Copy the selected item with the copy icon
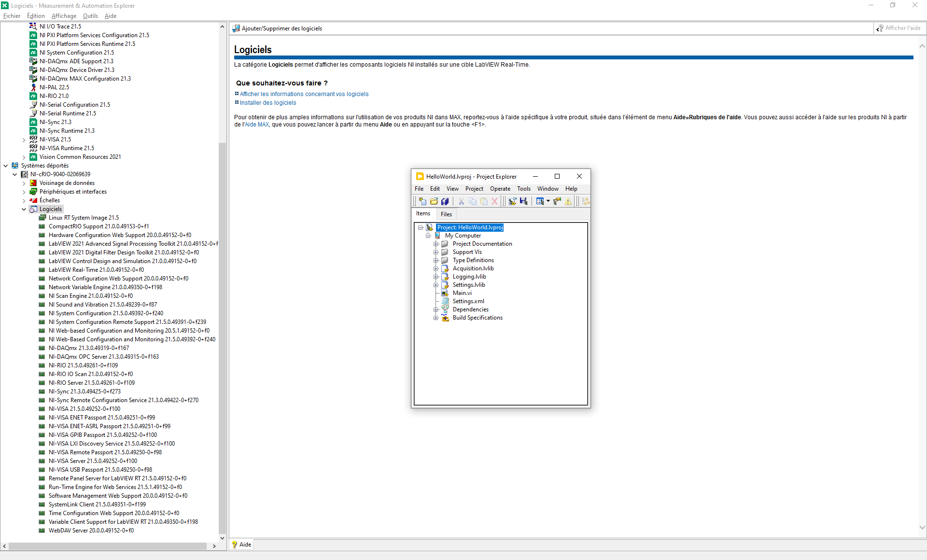 (x=473, y=201)
